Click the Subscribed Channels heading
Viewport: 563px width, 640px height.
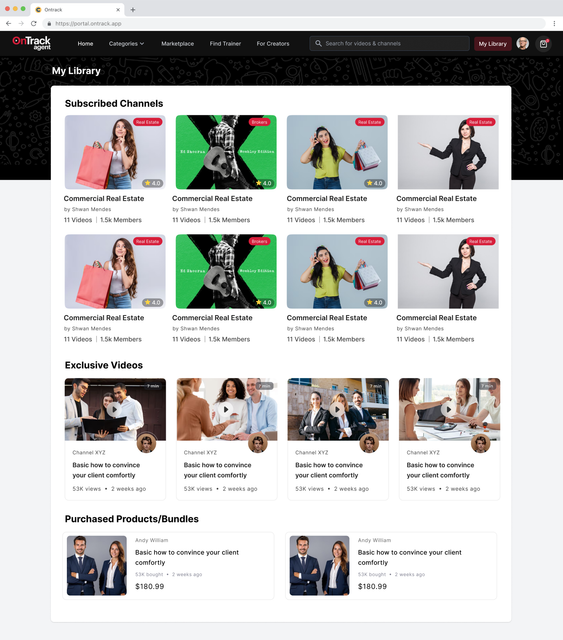coord(114,104)
